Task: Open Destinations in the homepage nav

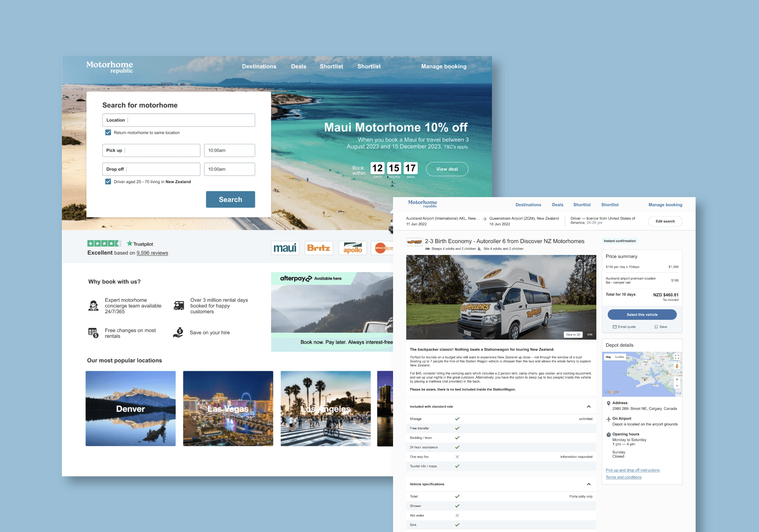Action: [x=259, y=66]
